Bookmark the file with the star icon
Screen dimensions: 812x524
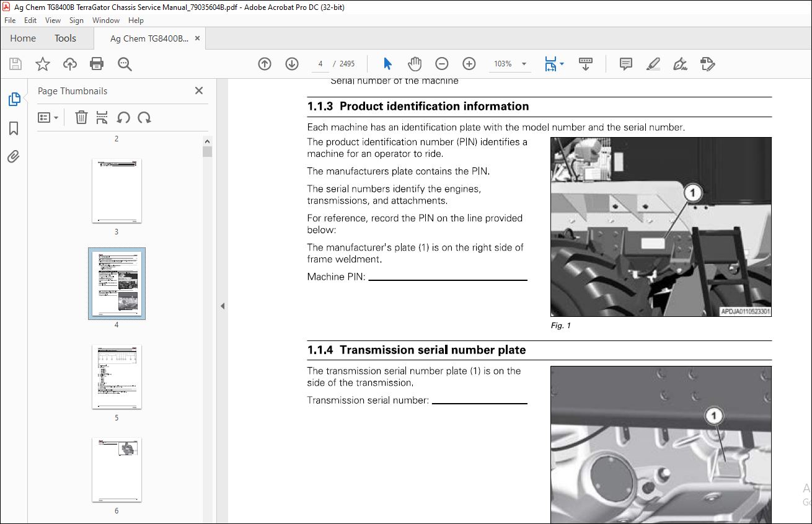42,64
